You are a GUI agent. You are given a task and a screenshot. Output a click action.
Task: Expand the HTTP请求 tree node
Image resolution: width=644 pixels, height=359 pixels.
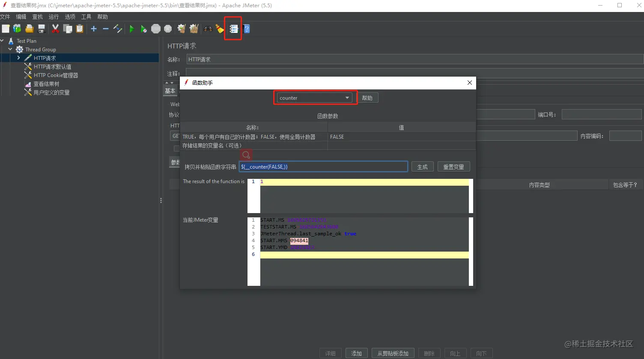click(x=19, y=58)
